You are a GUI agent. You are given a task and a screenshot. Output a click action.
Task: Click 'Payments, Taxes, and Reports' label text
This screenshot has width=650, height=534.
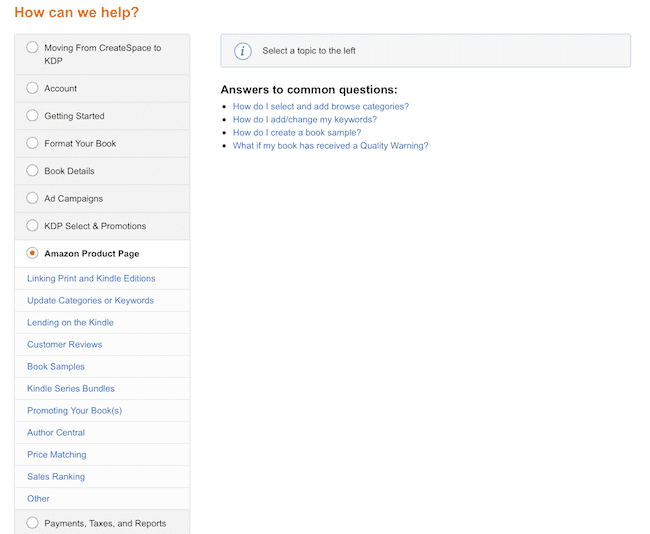(x=105, y=523)
